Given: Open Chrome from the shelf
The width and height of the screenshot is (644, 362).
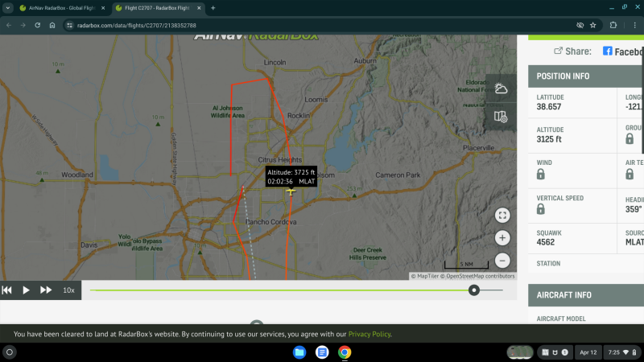Looking at the screenshot, I should pyautogui.click(x=345, y=352).
